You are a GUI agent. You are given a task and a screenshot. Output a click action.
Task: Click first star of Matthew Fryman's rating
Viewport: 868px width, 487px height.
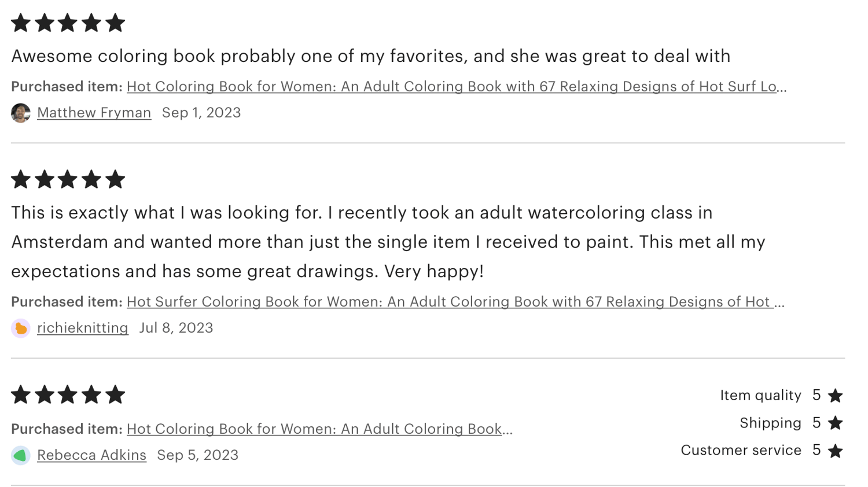[x=21, y=23]
